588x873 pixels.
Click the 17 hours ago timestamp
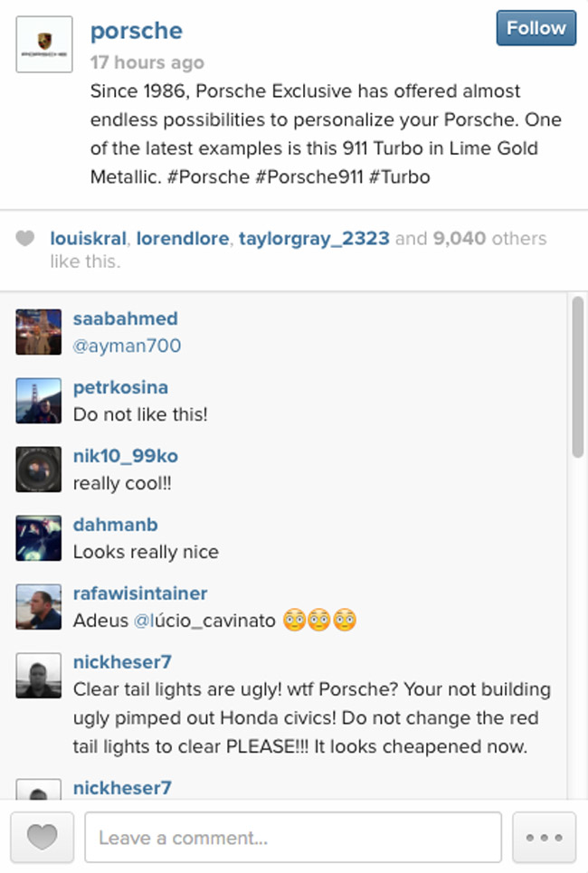pos(147,62)
